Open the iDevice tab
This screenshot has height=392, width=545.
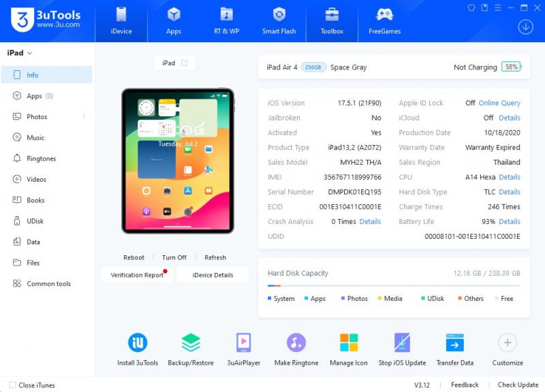121,21
